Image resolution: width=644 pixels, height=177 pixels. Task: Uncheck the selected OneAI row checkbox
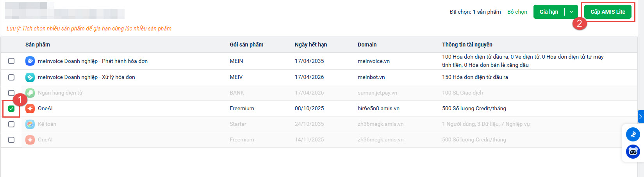(11, 109)
